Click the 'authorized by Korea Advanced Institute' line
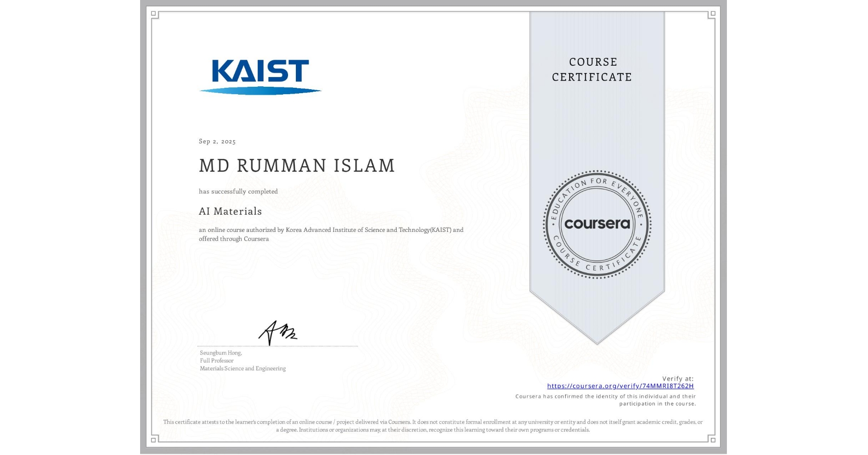The width and height of the screenshot is (868, 455). [x=331, y=229]
